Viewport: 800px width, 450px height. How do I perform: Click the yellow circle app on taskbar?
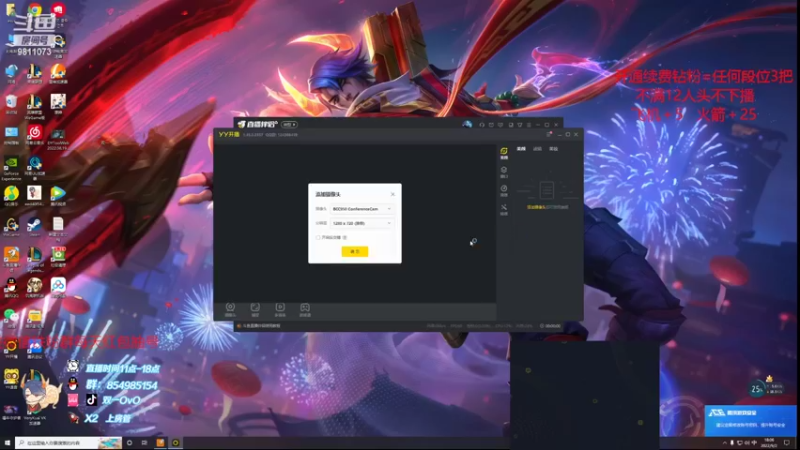(176, 443)
